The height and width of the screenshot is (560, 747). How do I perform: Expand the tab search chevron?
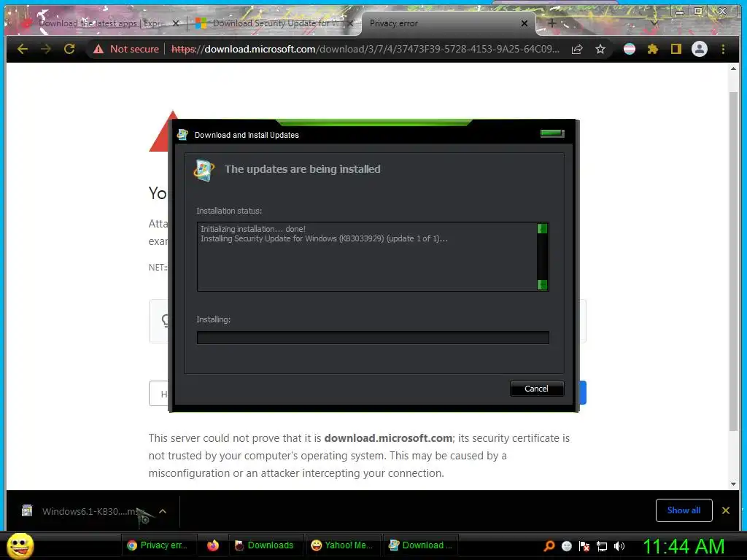(654, 23)
